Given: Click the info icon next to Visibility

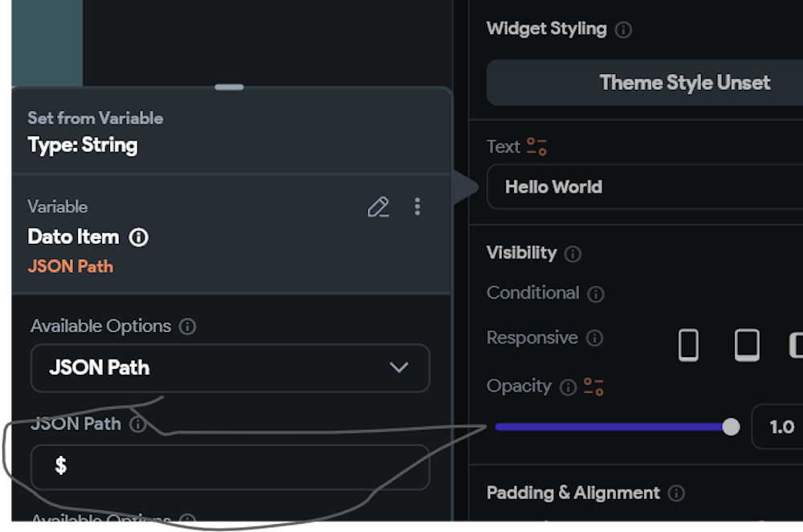Looking at the screenshot, I should 573,254.
